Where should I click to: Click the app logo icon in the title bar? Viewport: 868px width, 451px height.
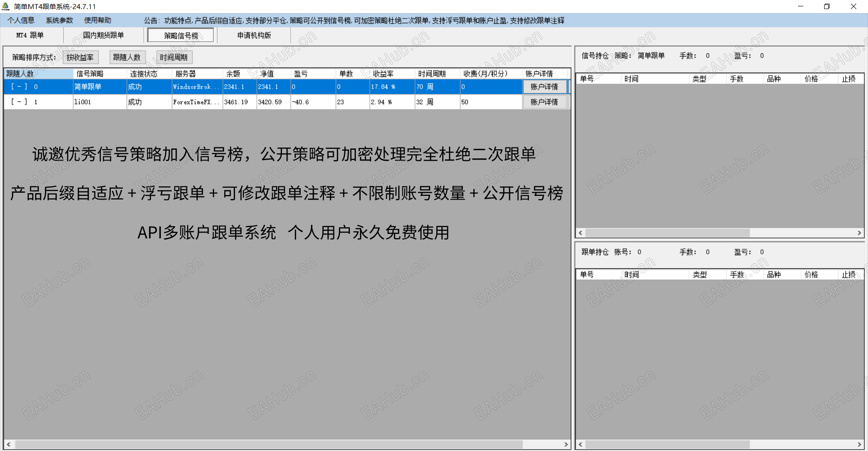tap(6, 6)
